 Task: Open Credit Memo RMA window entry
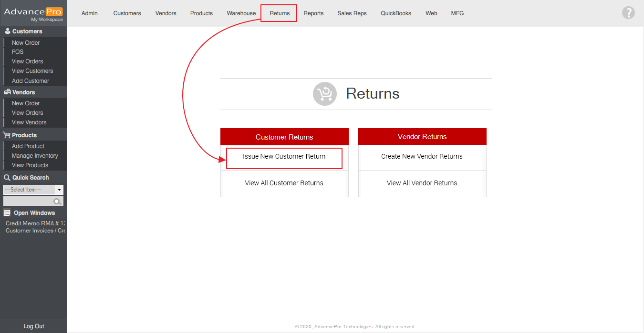point(35,223)
